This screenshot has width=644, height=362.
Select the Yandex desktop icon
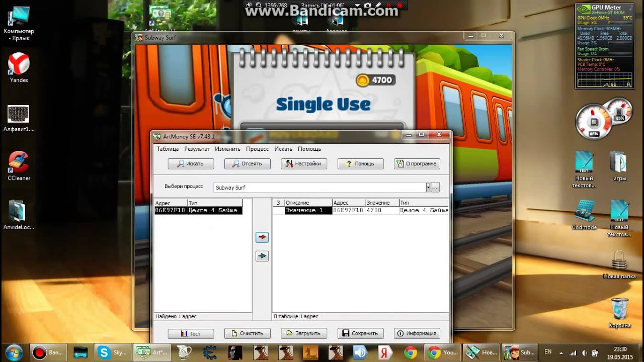[x=19, y=68]
